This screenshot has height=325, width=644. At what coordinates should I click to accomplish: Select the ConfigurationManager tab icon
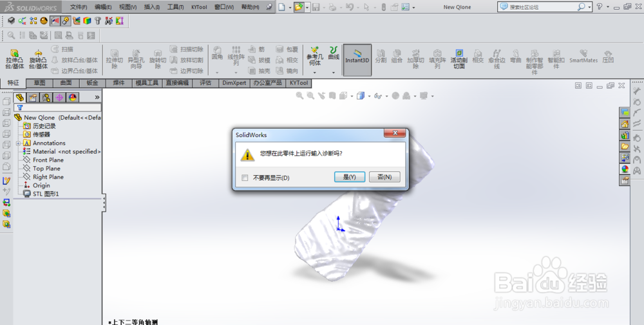46,97
